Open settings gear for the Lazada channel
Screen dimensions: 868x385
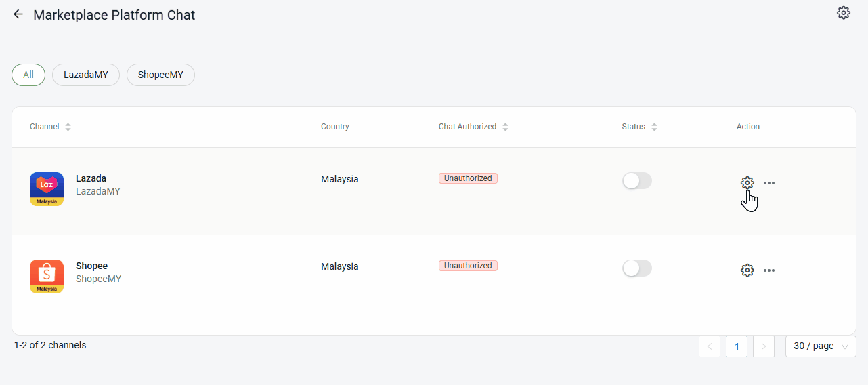pyautogui.click(x=747, y=182)
